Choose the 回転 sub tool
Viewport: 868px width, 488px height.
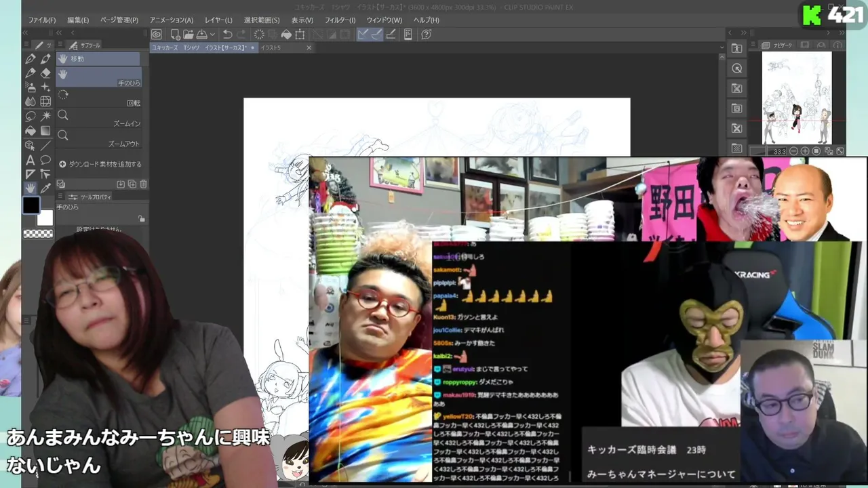(98, 97)
